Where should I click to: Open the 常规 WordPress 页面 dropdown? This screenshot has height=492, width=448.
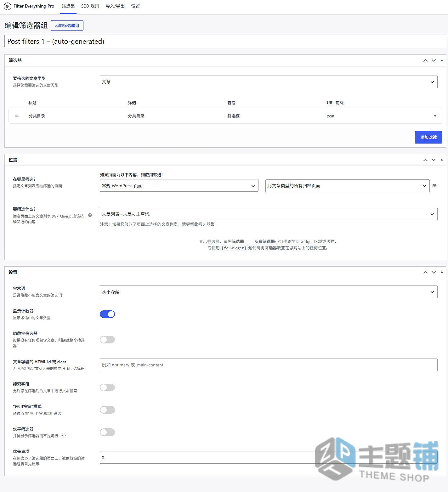pos(179,186)
